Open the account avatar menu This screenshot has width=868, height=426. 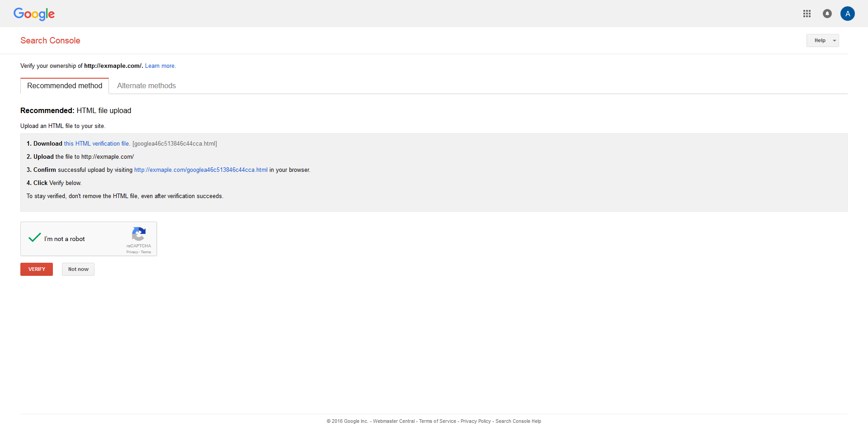pos(848,14)
